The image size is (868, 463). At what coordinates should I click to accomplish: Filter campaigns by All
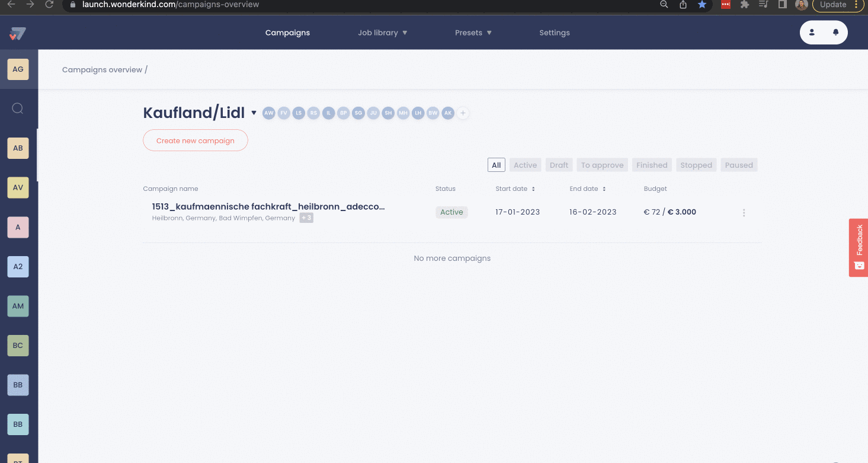[497, 165]
